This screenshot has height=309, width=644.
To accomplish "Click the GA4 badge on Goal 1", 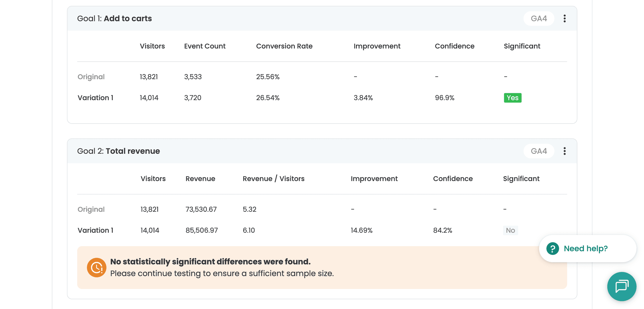I will pyautogui.click(x=539, y=19).
